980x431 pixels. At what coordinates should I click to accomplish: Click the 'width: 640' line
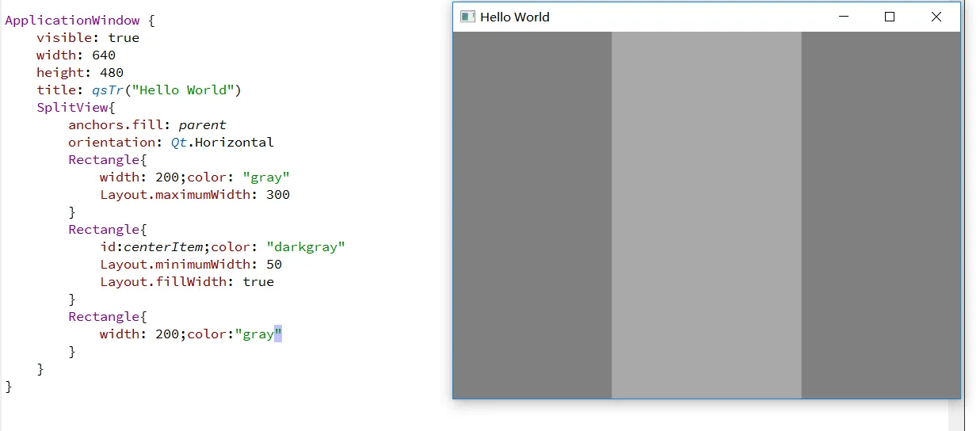tap(76, 55)
